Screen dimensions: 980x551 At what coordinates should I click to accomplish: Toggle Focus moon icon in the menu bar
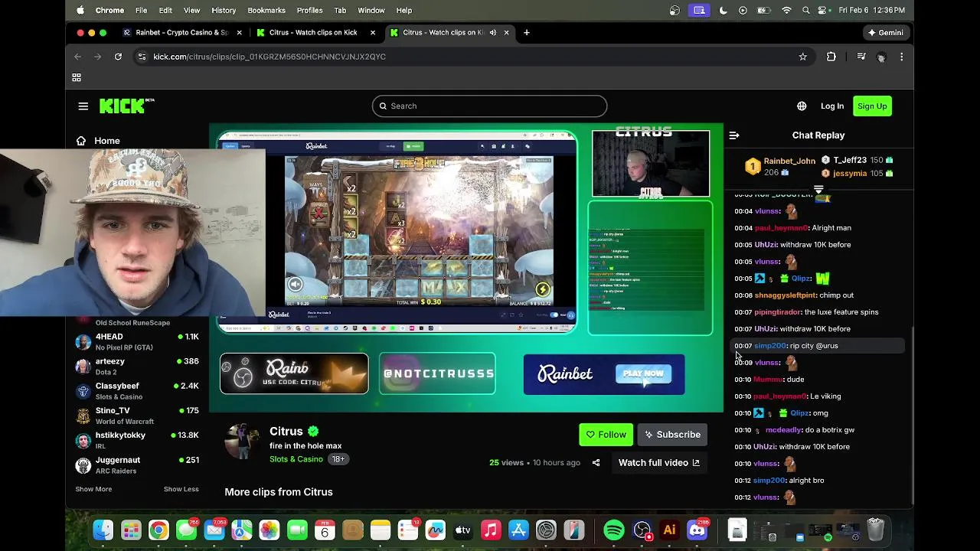click(x=724, y=10)
